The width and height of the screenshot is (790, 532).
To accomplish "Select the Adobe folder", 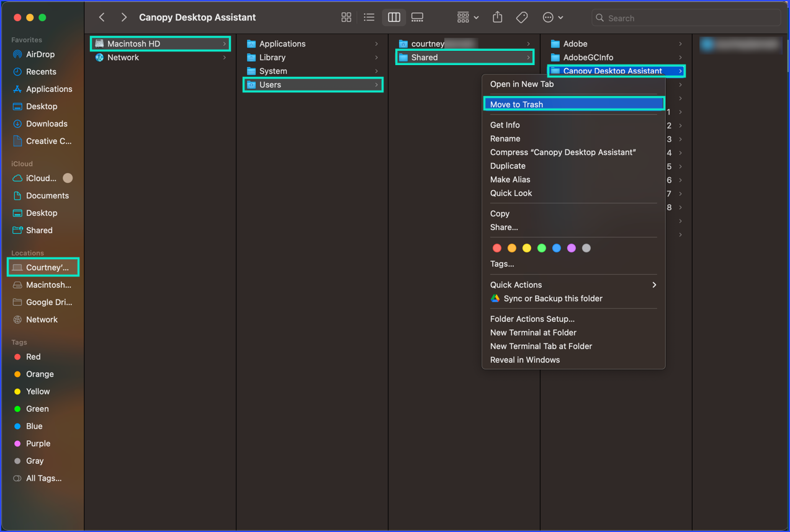I will pos(617,44).
